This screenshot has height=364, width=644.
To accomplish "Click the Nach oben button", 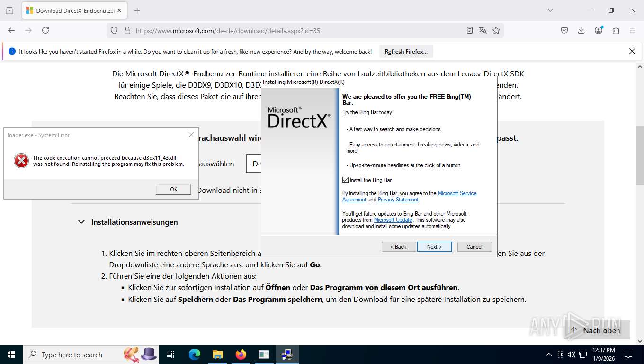I will point(596,330).
